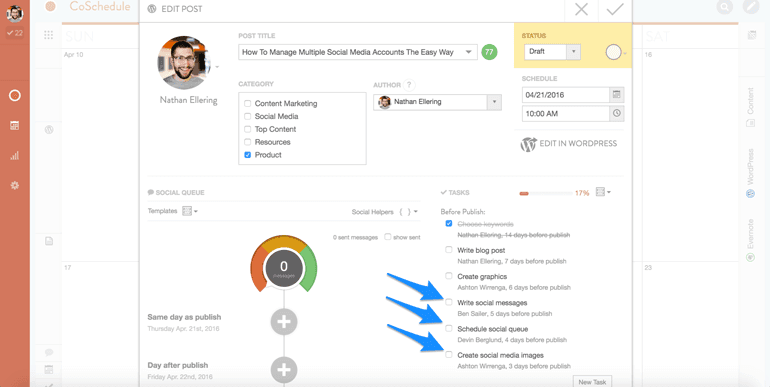Open the calendar view in left sidebar

tap(15, 126)
